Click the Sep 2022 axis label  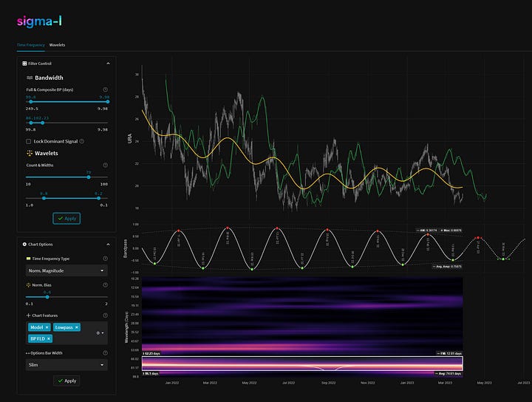pyautogui.click(x=328, y=383)
